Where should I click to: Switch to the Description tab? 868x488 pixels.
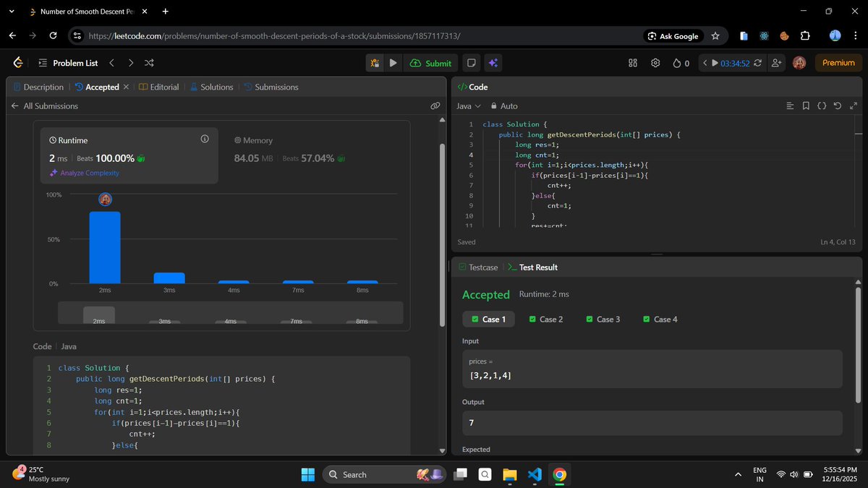(x=38, y=87)
